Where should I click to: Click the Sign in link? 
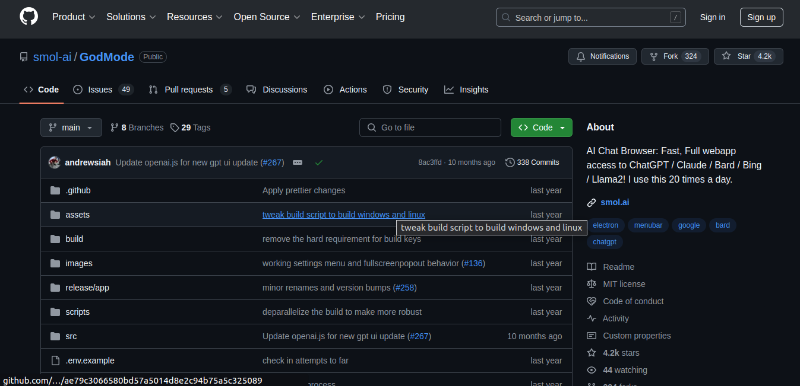(712, 17)
